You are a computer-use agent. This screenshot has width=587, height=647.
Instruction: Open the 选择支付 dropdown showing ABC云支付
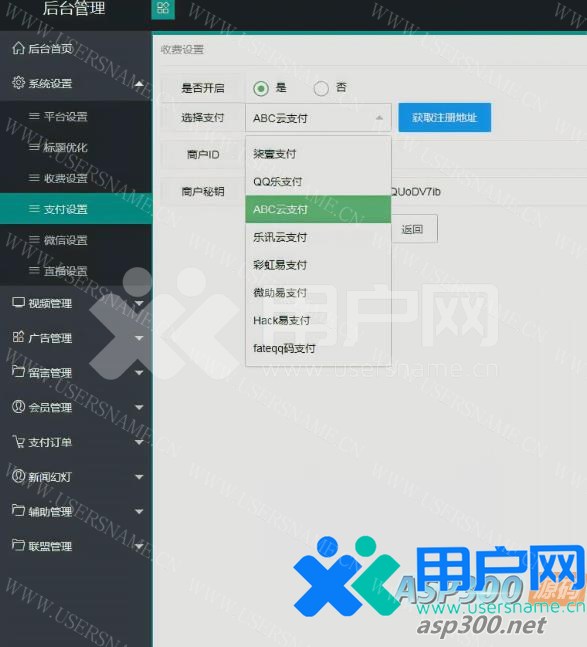pyautogui.click(x=318, y=118)
